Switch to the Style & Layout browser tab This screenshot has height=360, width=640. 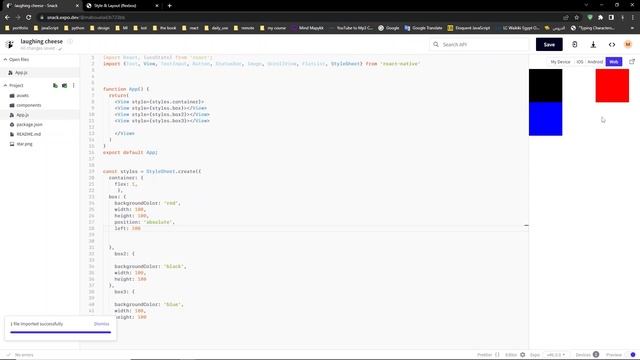tap(122, 6)
